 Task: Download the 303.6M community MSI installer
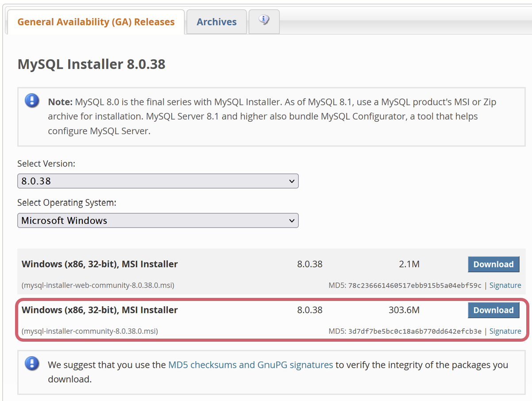493,310
